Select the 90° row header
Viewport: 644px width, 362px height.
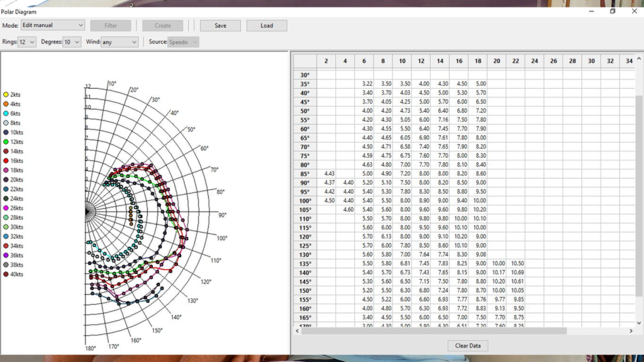pyautogui.click(x=305, y=183)
